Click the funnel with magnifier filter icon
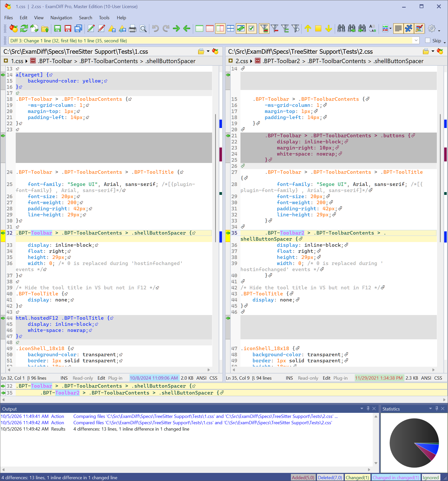Screen dimensions: 448x481 point(295,28)
